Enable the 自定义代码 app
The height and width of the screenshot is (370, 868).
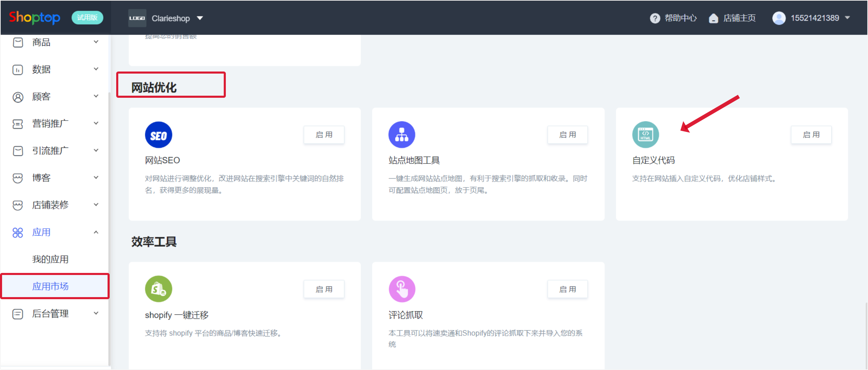[x=811, y=135]
